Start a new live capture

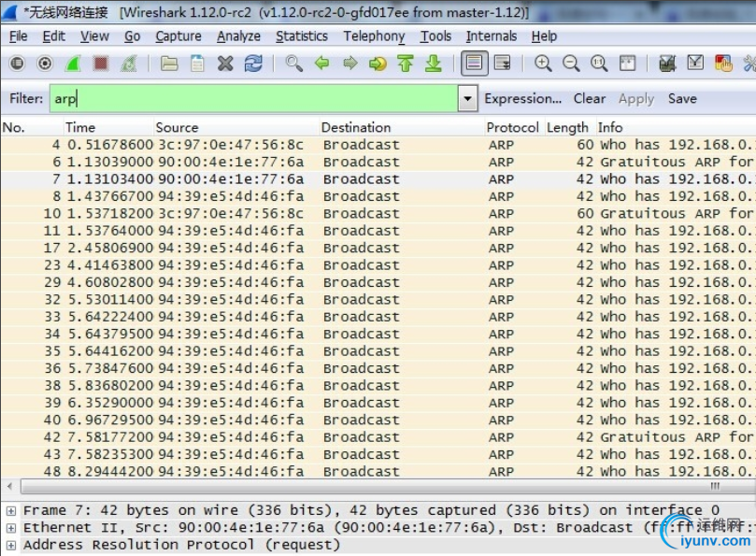tap(73, 64)
